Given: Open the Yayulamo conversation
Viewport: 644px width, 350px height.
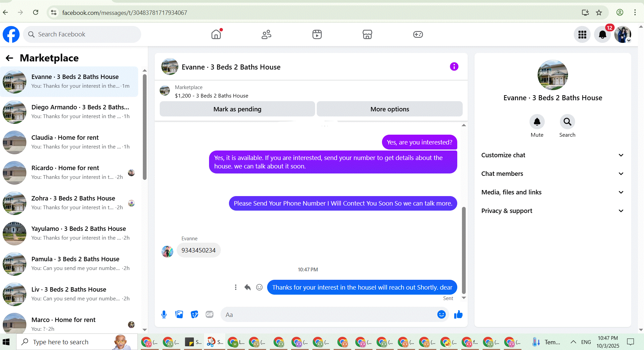Looking at the screenshot, I should (x=69, y=234).
